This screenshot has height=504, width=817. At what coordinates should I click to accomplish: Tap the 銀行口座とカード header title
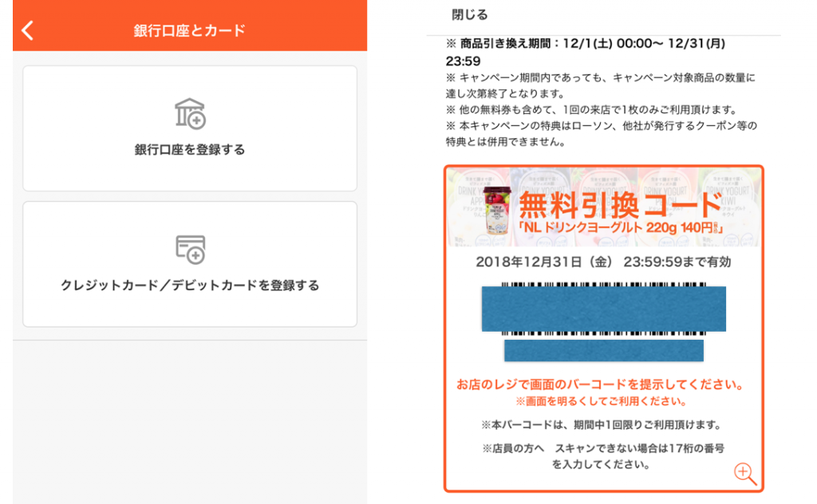[x=190, y=31]
